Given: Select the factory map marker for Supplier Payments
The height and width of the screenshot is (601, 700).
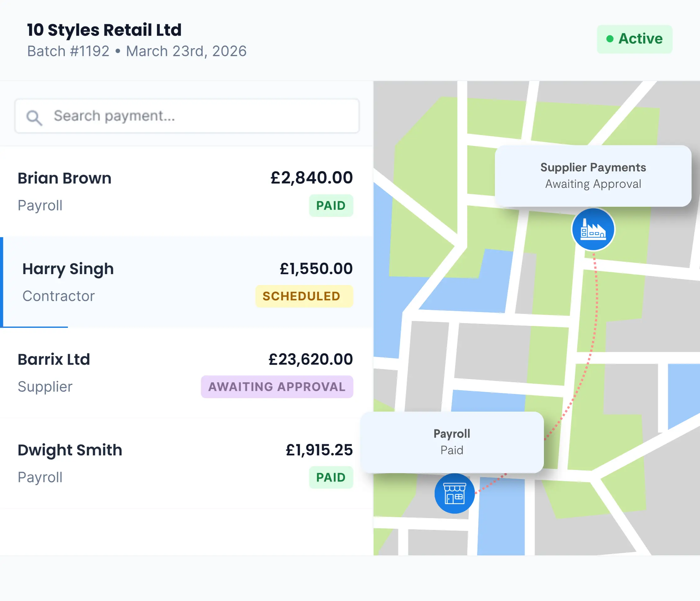Looking at the screenshot, I should pos(593,229).
